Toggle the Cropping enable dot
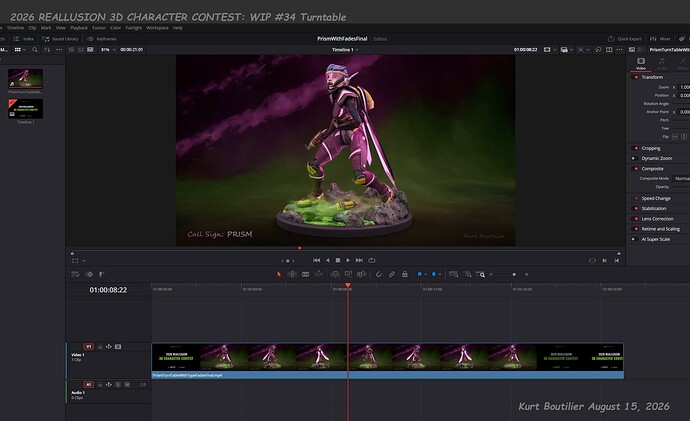The height and width of the screenshot is (421, 690). [635, 148]
